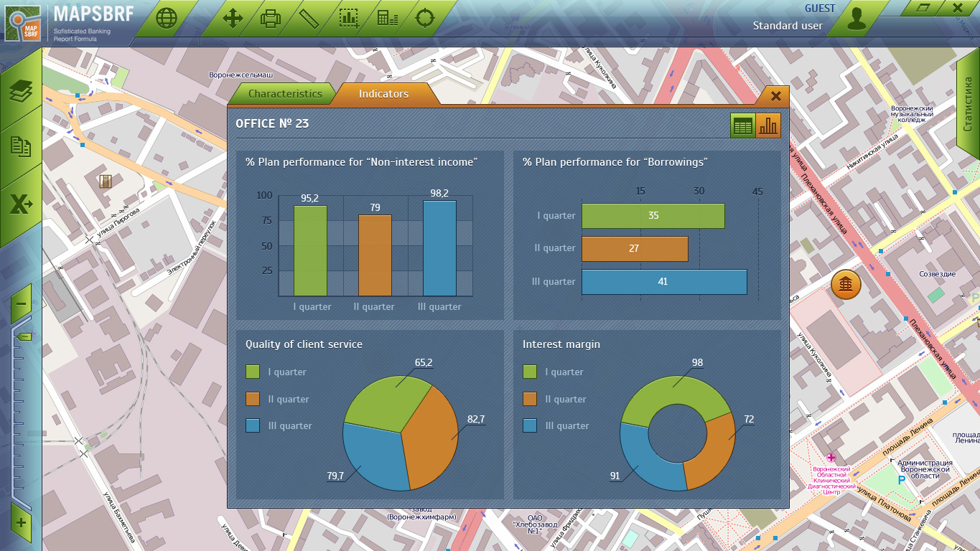980x551 pixels.
Task: Open the layers panel in left sidebar
Action: point(21,91)
